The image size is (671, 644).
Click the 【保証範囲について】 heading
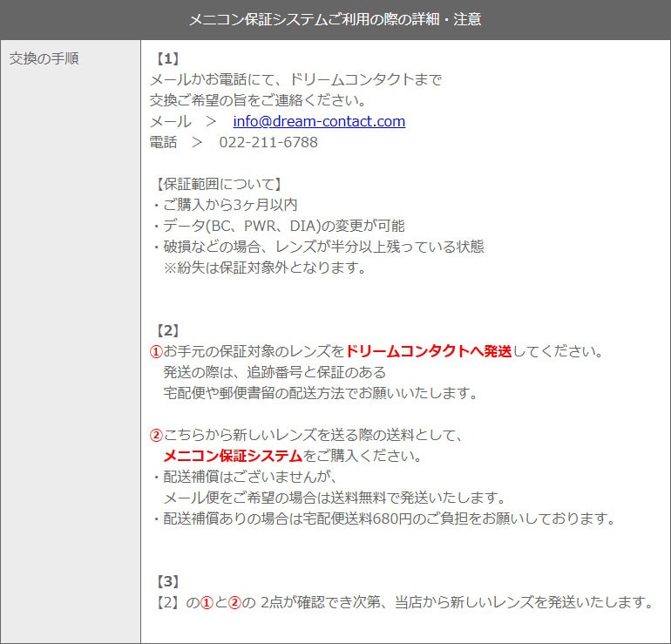(217, 184)
